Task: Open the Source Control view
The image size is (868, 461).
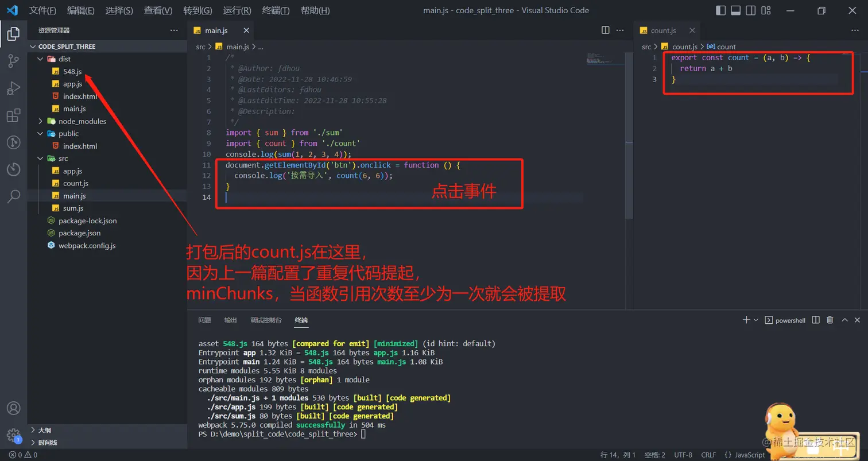Action: coord(13,61)
